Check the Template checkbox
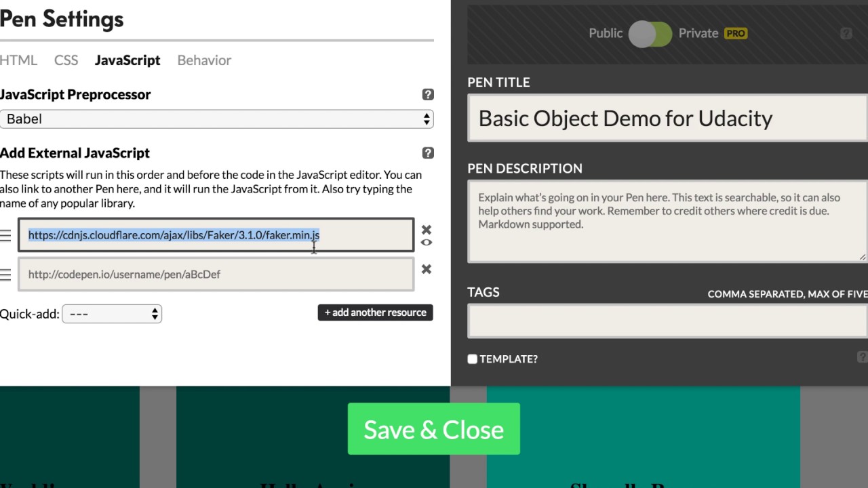The height and width of the screenshot is (488, 868). point(473,359)
